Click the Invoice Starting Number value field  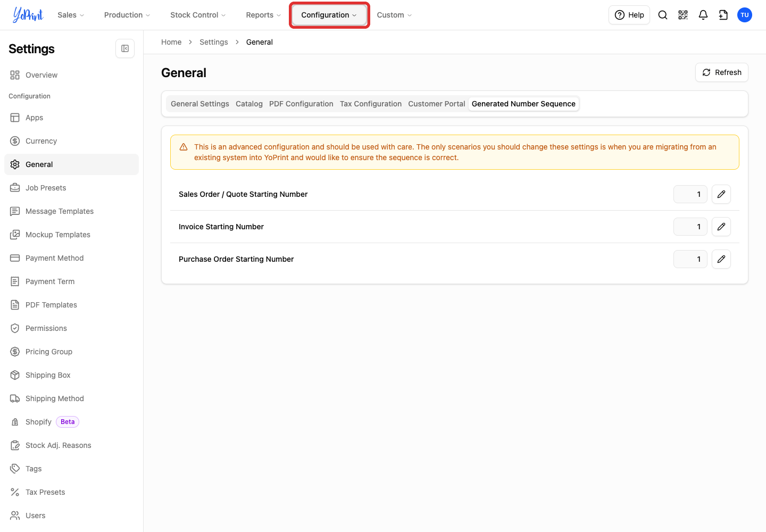[690, 227]
